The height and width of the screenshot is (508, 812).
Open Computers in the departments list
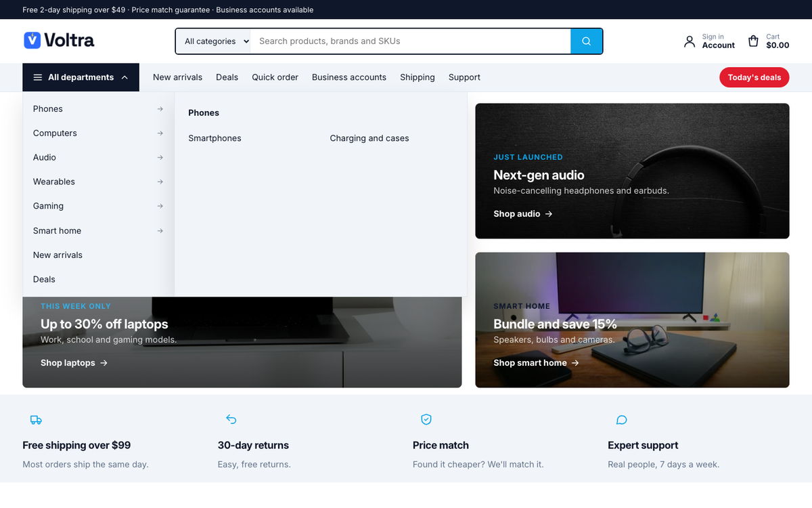coord(99,133)
